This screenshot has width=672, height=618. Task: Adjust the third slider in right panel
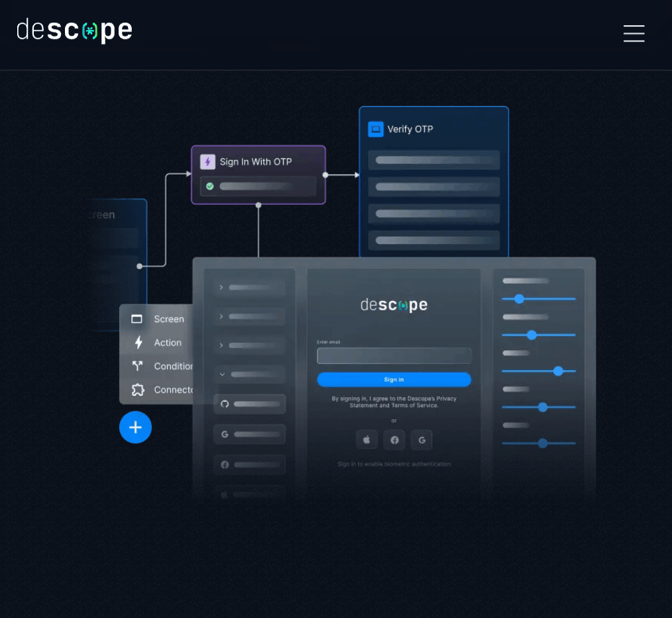(557, 371)
